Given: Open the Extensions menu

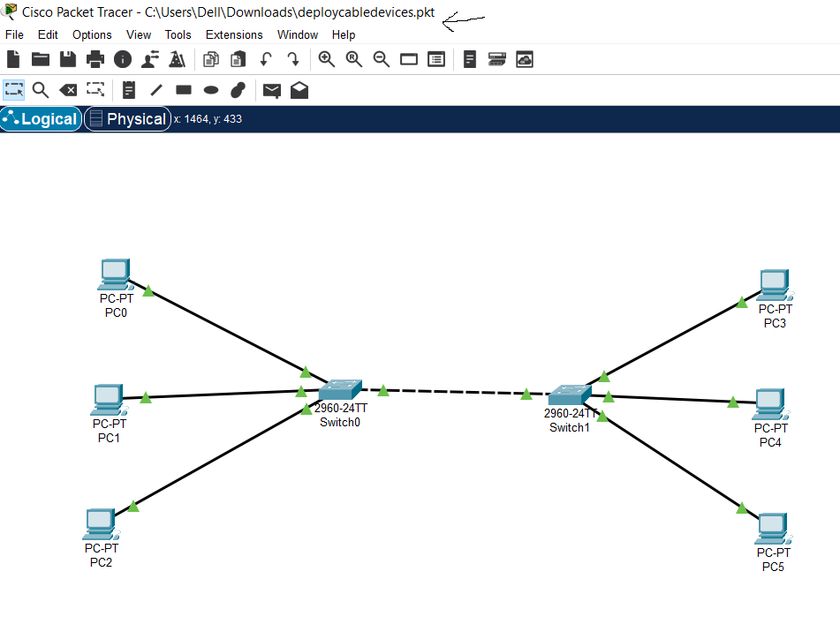Looking at the screenshot, I should point(234,34).
